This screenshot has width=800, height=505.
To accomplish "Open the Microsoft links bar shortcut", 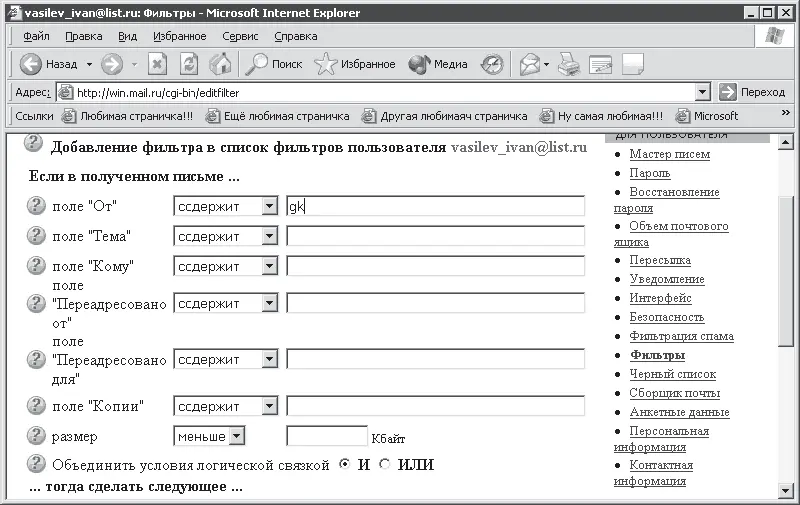I will point(707,116).
